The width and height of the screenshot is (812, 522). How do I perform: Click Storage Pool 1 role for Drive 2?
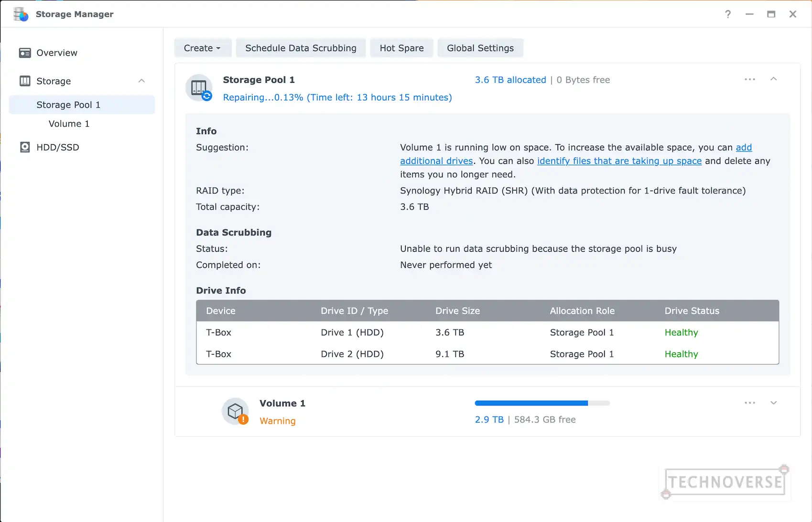point(582,354)
